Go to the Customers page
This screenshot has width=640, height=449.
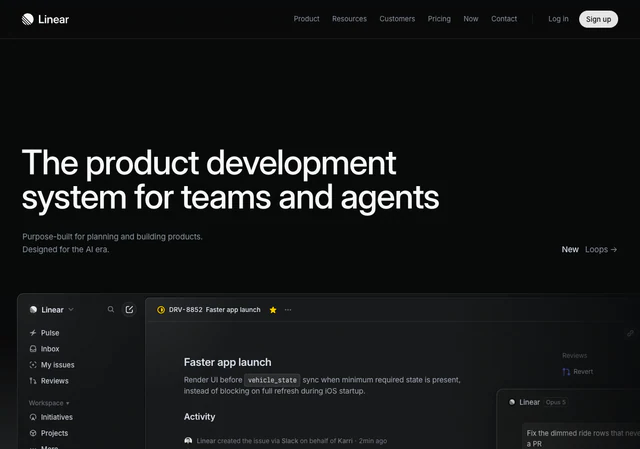coord(397,19)
